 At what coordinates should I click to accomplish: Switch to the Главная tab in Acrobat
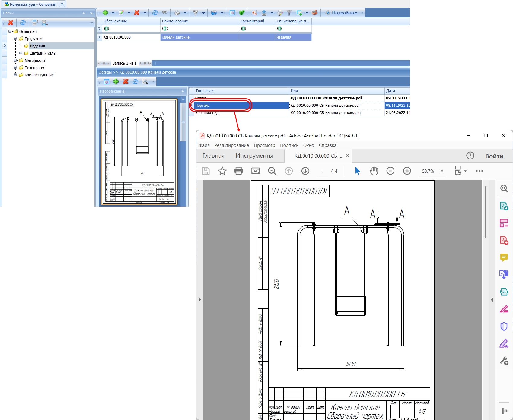click(x=213, y=156)
